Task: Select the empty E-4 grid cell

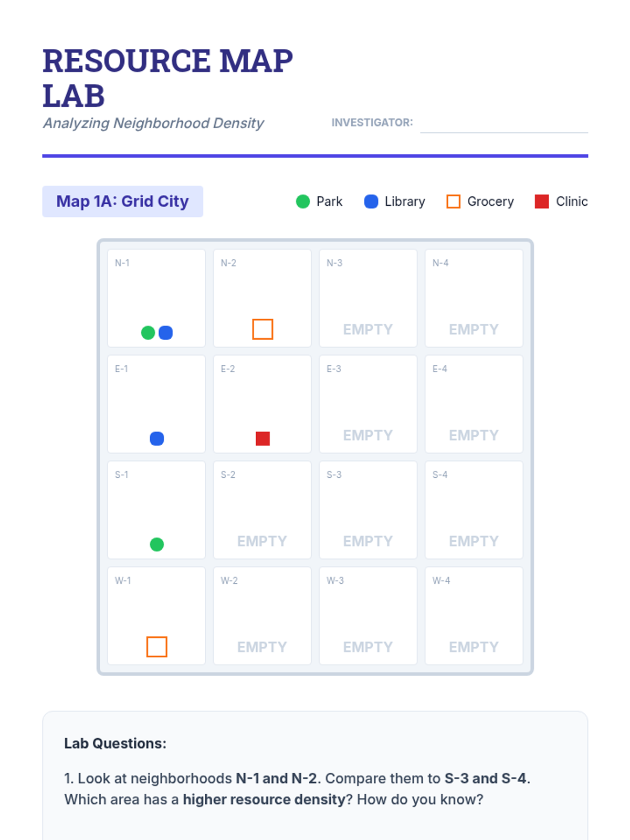Action: (x=474, y=404)
